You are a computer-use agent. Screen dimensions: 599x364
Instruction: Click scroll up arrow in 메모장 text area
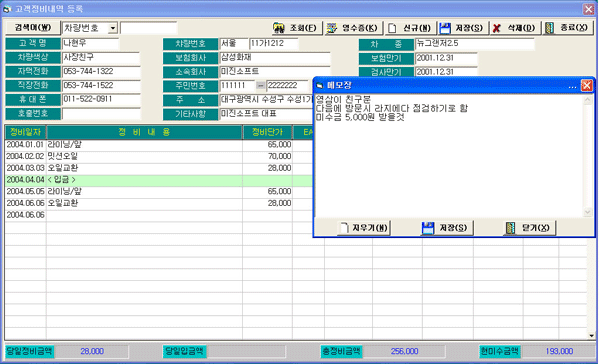pyautogui.click(x=587, y=100)
